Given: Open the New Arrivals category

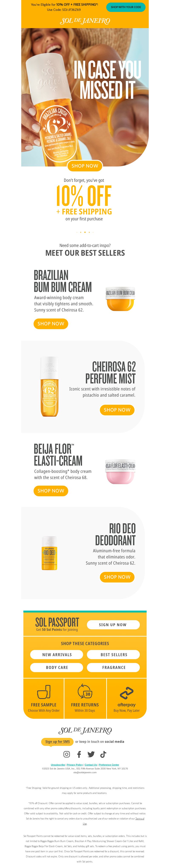Looking at the screenshot, I should [x=57, y=654].
